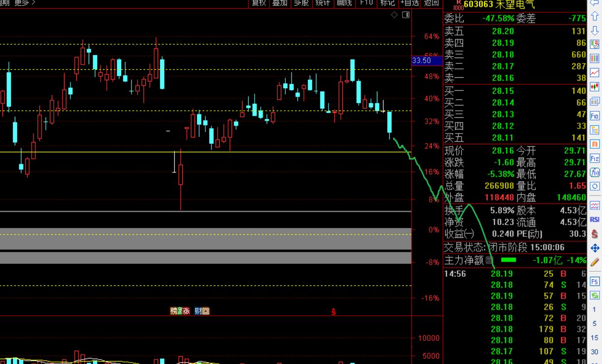Click the 主力净额 detail icon
Screen dimensions: 602x364
click(x=490, y=260)
